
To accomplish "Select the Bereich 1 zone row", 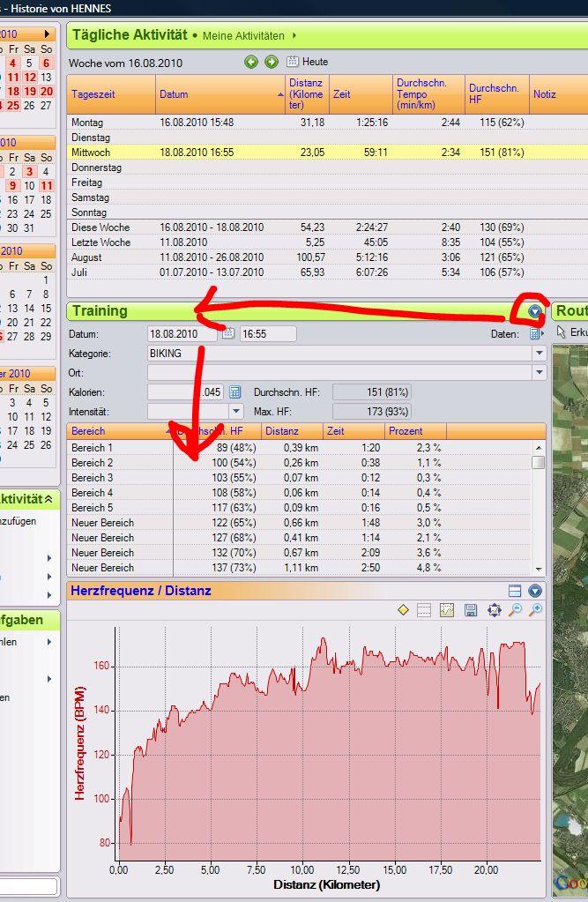I will click(299, 448).
